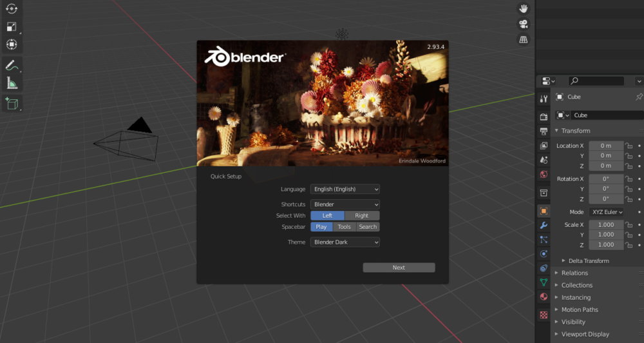644x343 pixels.
Task: Toggle camera view with camera icon
Action: (x=523, y=24)
